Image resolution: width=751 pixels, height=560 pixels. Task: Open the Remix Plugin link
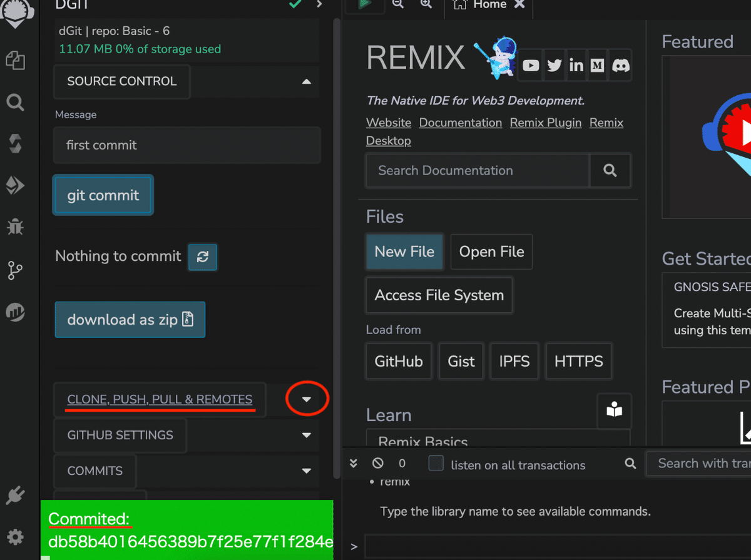point(546,123)
